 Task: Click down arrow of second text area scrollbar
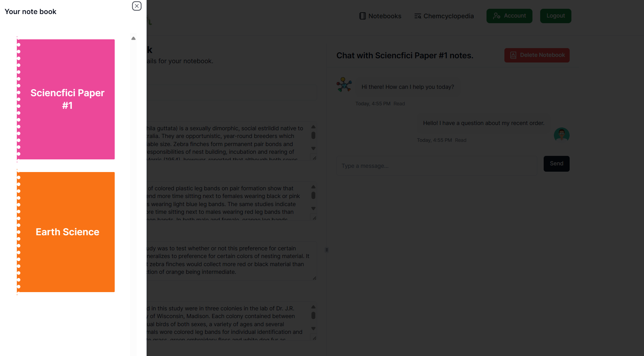coord(314,209)
